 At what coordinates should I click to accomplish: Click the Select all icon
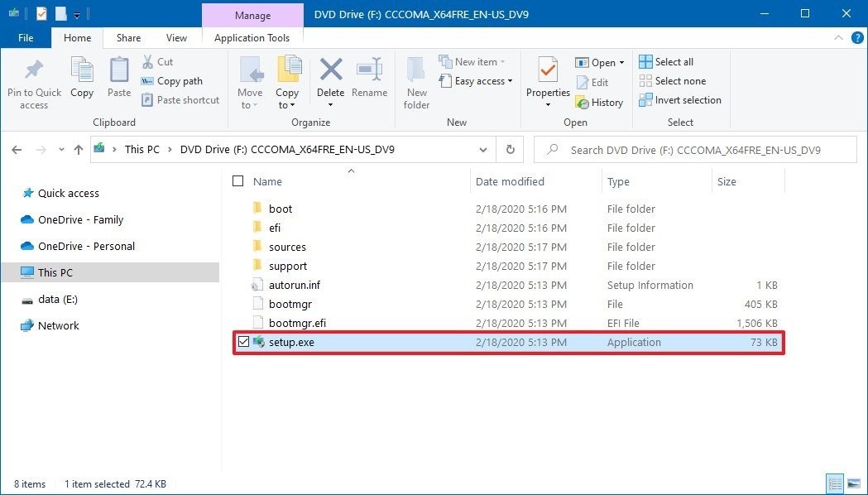[645, 61]
